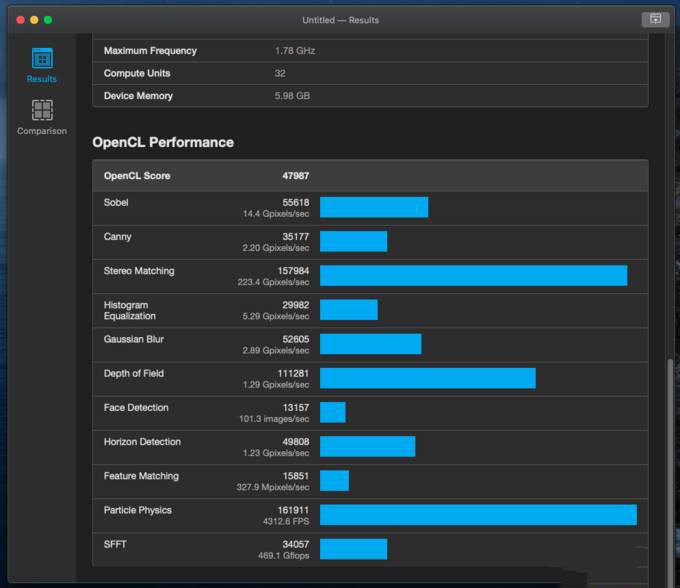
Task: Click the Stereo Matching result bar
Action: coord(474,276)
